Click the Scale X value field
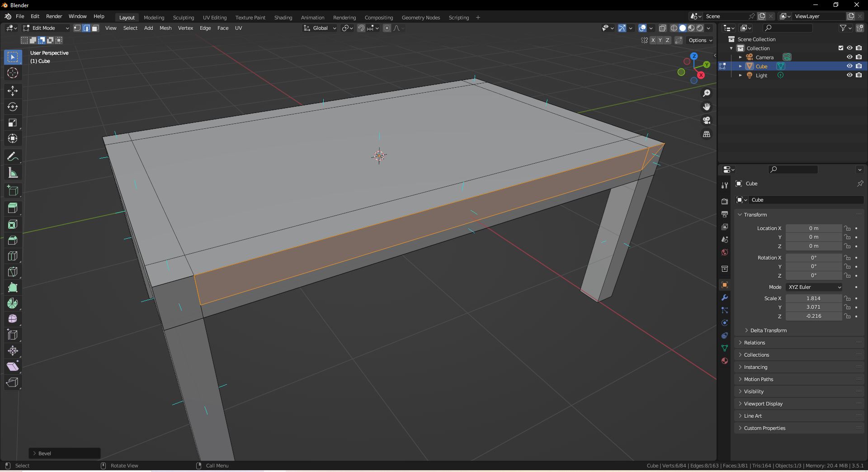The width and height of the screenshot is (868, 472). coord(813,298)
